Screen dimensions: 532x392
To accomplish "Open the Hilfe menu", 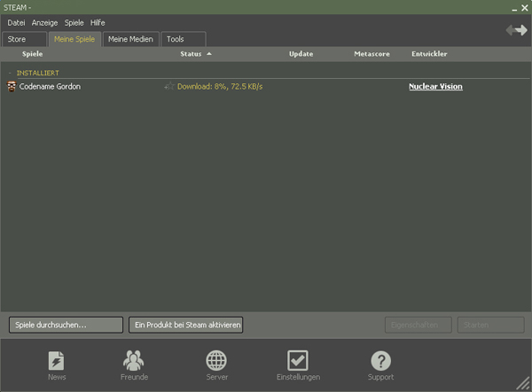I will point(98,23).
